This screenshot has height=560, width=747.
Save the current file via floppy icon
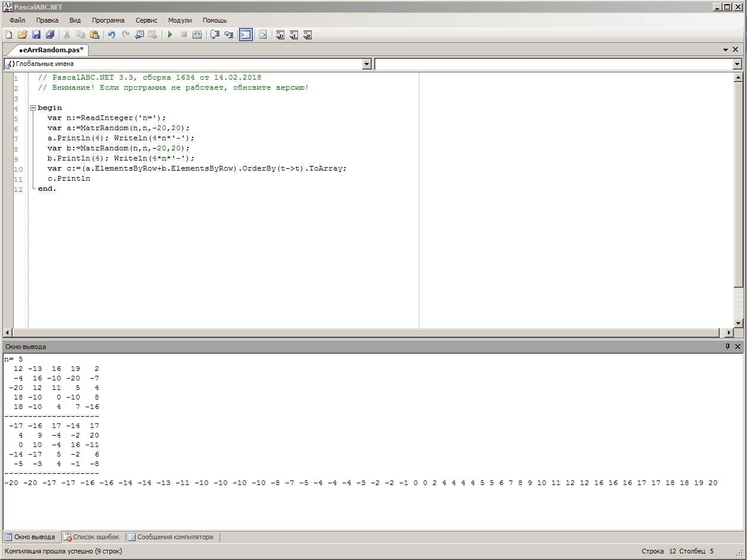pyautogui.click(x=36, y=35)
